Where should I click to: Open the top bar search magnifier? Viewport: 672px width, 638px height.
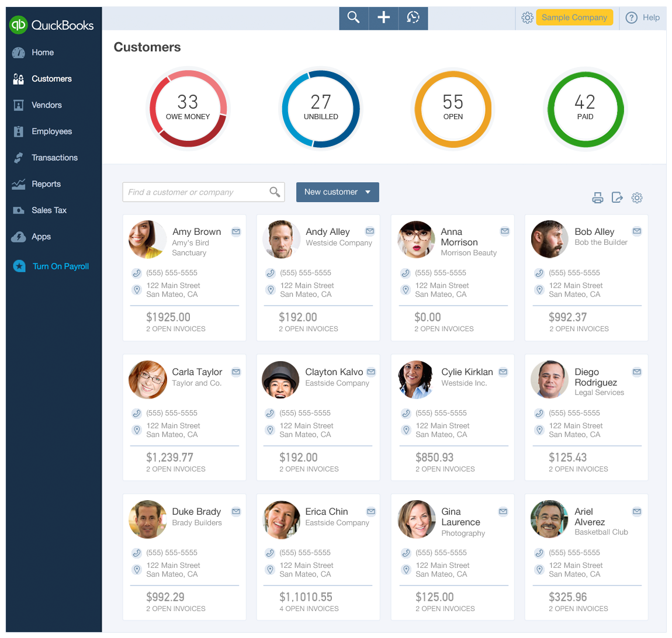(353, 18)
